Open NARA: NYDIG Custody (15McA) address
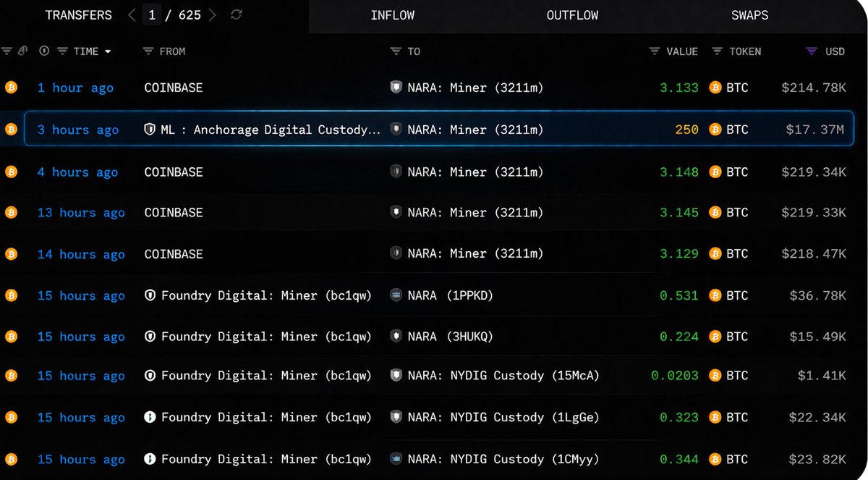 (x=503, y=376)
